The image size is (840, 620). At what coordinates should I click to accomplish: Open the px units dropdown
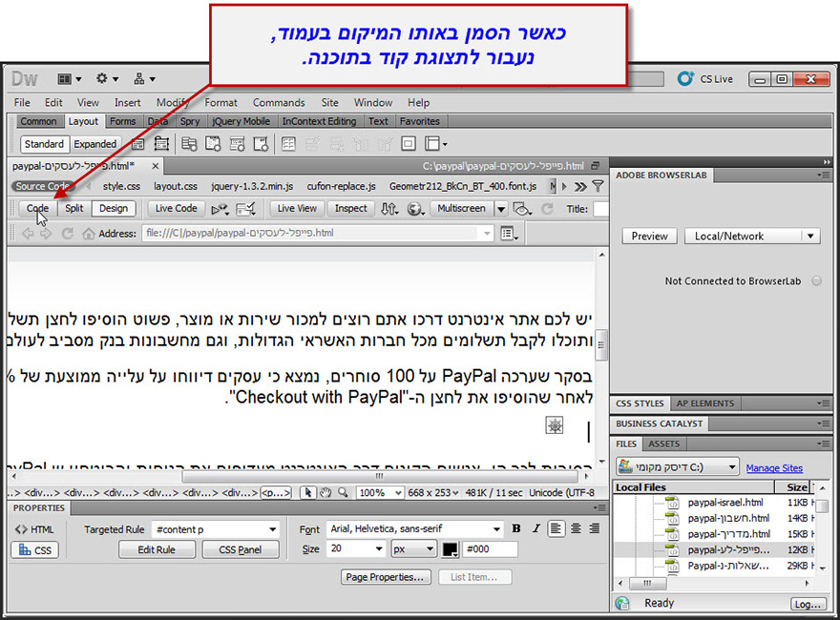click(x=413, y=548)
